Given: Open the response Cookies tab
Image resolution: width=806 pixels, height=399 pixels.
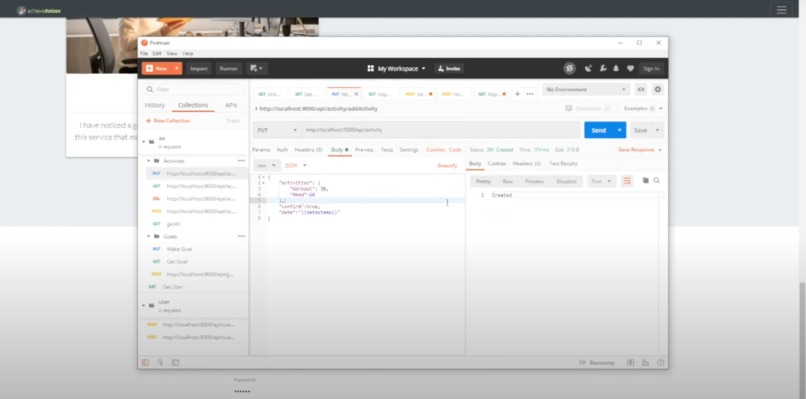Looking at the screenshot, I should point(497,164).
